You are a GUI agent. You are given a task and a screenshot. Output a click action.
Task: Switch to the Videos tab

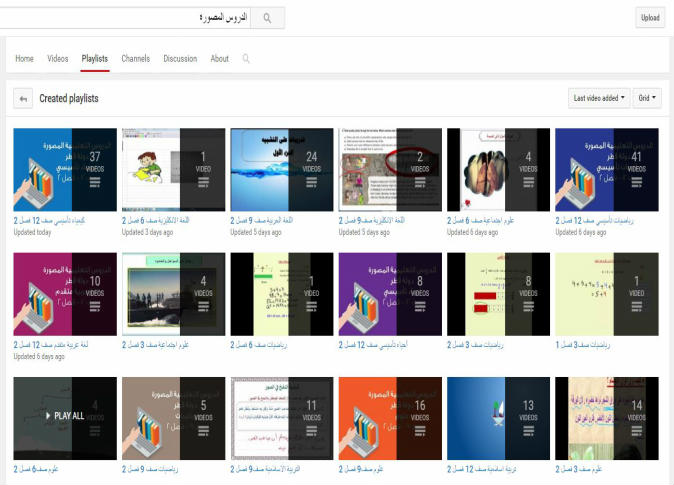pyautogui.click(x=58, y=59)
